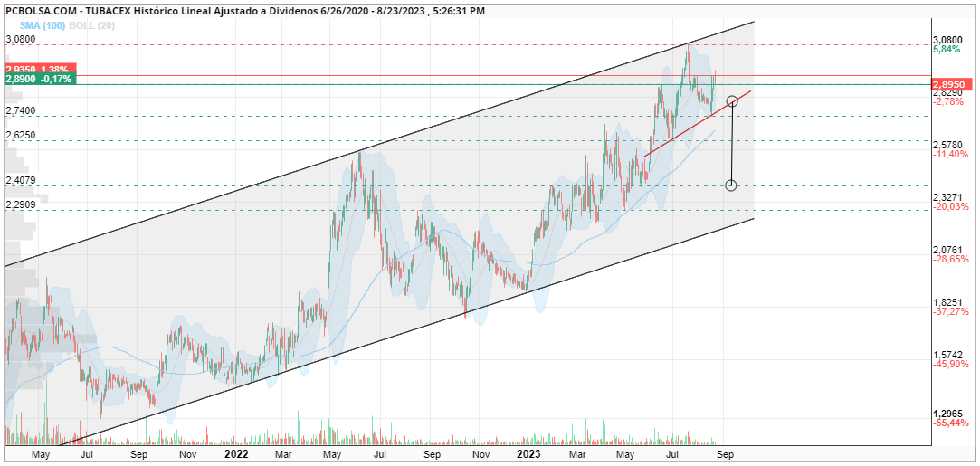Click the red 2,9350 1,38% price tag

point(40,69)
